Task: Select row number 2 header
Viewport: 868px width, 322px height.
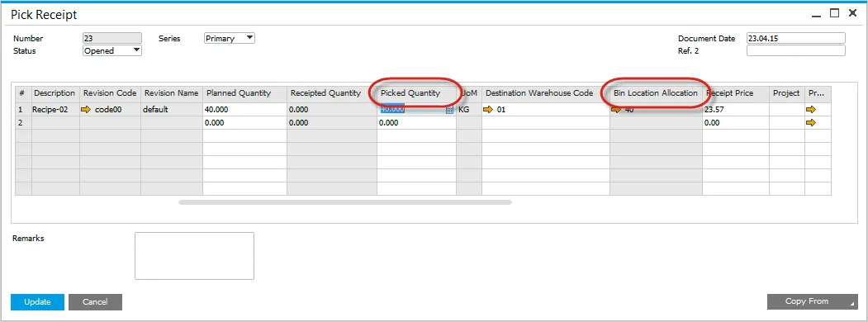Action: (23, 123)
